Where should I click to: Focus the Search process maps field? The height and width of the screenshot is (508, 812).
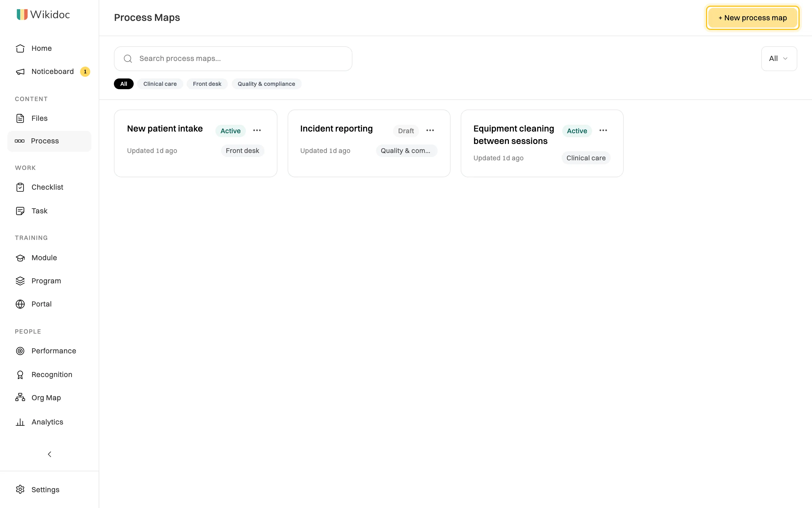(x=233, y=59)
